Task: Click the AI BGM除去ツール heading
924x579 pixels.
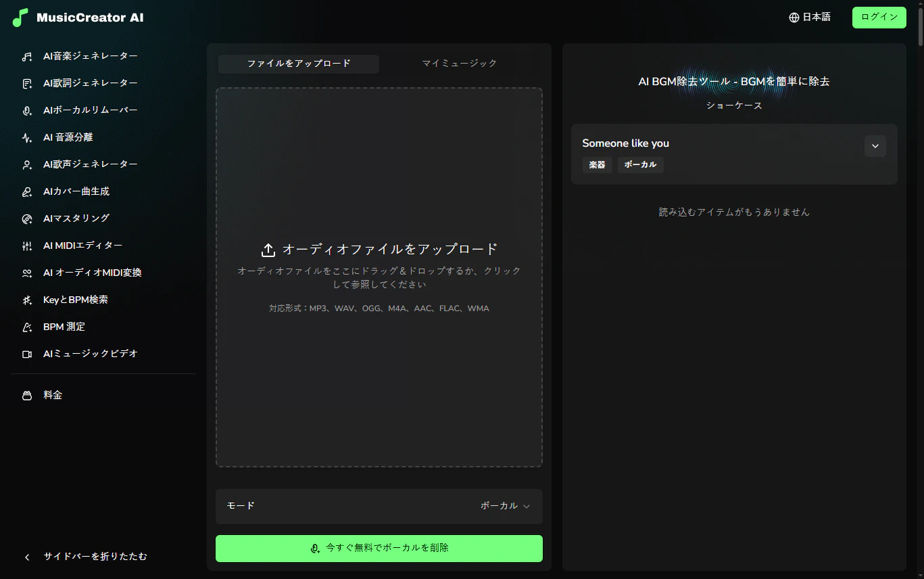Action: pos(734,82)
